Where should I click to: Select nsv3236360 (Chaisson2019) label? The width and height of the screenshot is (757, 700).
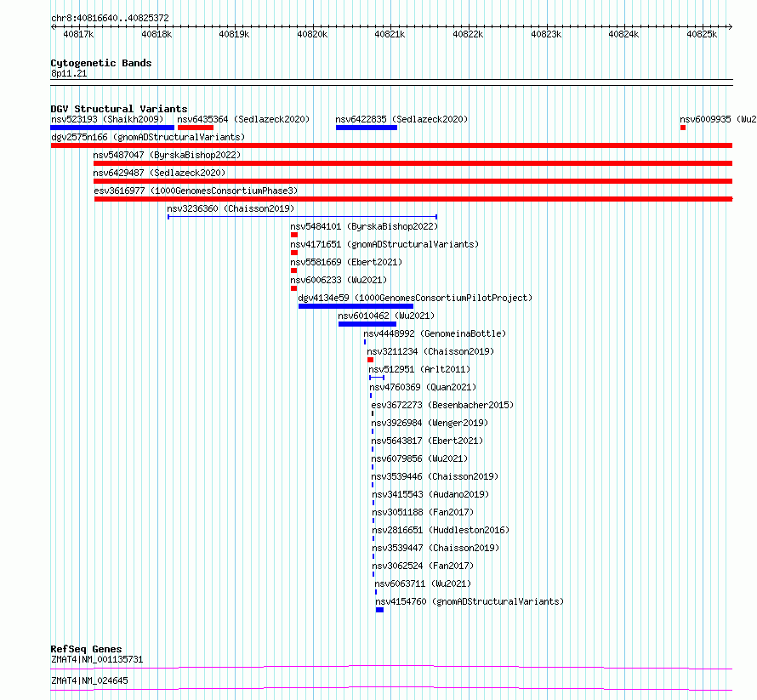coord(231,208)
